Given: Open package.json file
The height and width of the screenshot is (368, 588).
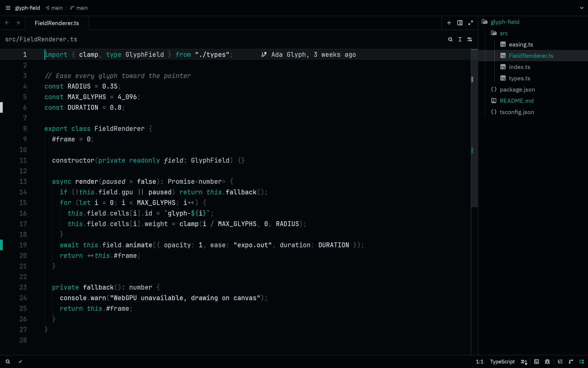Looking at the screenshot, I should (x=533, y=89).
